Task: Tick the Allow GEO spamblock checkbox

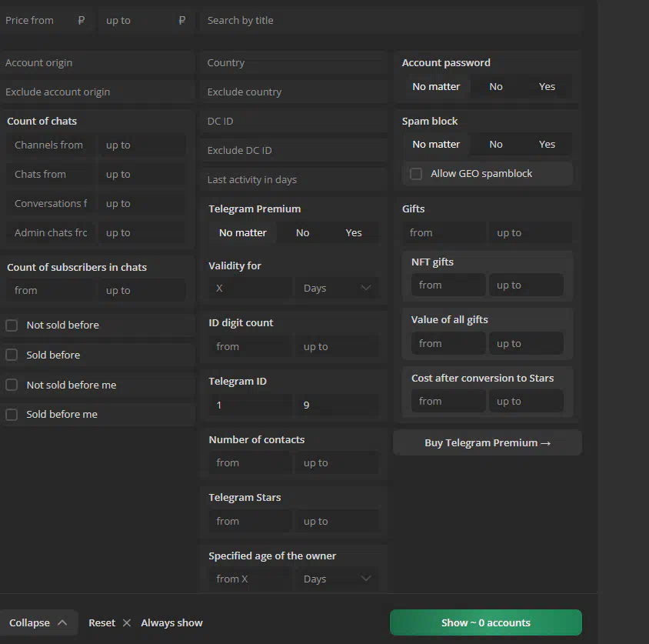Action: (x=416, y=174)
